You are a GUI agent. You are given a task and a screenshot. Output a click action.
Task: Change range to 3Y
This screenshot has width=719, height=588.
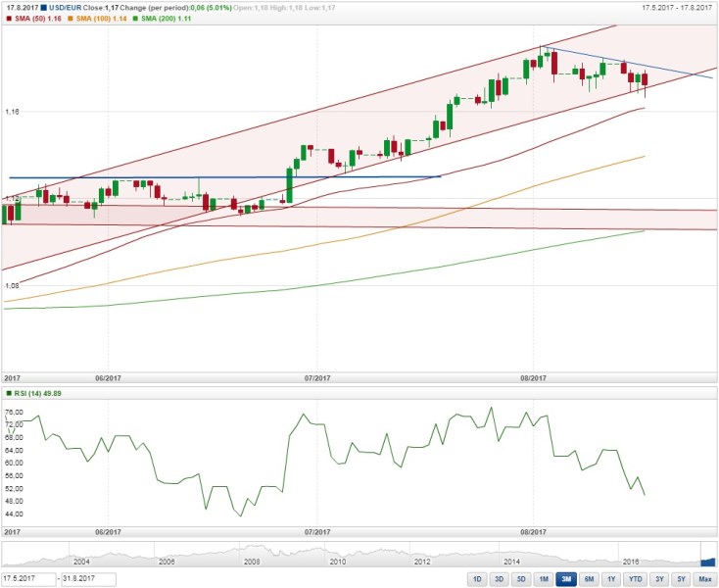[660, 579]
